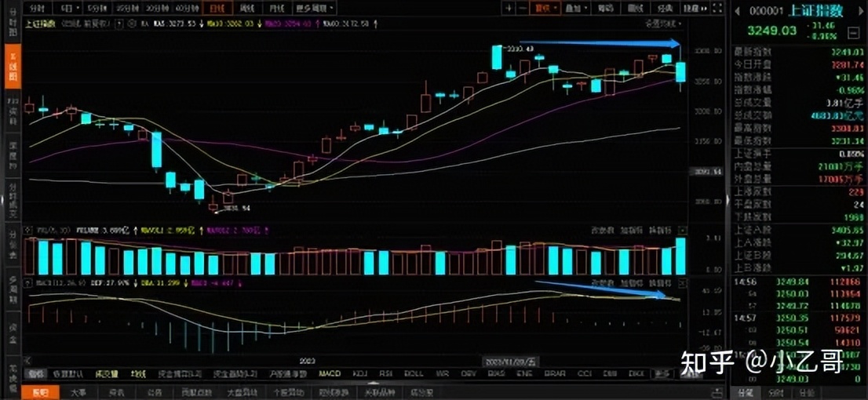Select the CCI indicator tab
The height and width of the screenshot is (400, 868).
click(583, 374)
